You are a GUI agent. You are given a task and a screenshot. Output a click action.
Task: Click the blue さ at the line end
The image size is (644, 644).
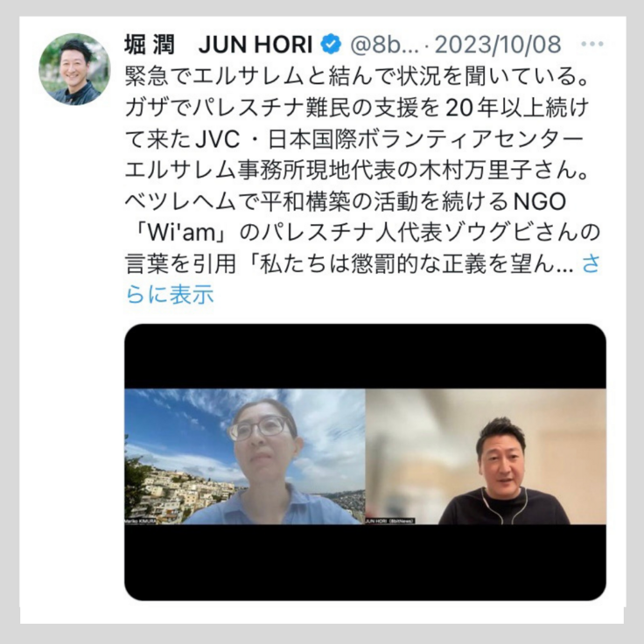(591, 263)
